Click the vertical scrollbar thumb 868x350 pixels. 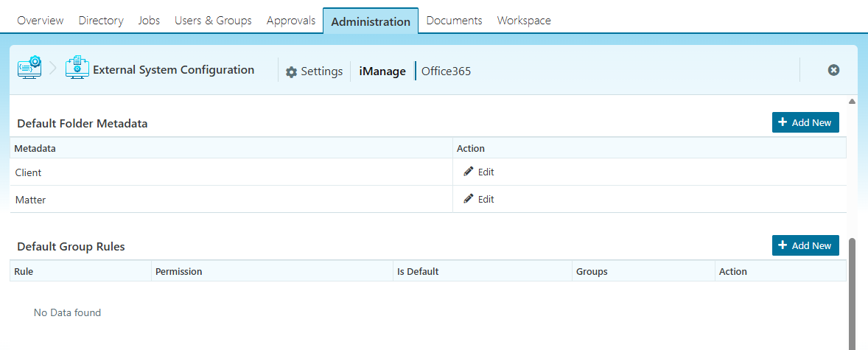click(853, 293)
